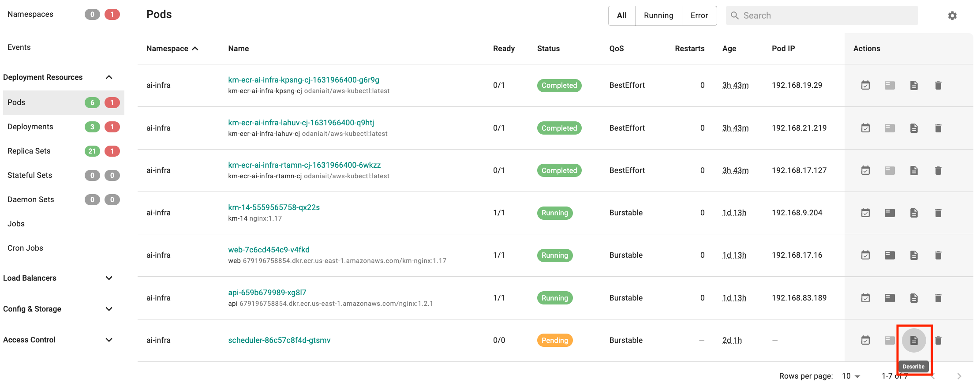Open pod scheduler-86c57c8f4d-gtsmv link
Image resolution: width=980 pixels, height=387 pixels.
279,340
